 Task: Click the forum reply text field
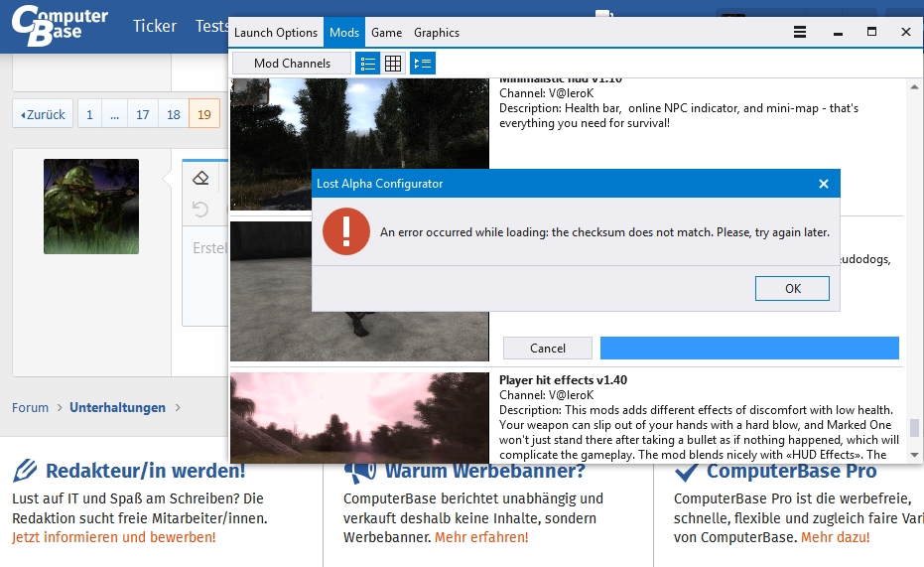click(205, 277)
